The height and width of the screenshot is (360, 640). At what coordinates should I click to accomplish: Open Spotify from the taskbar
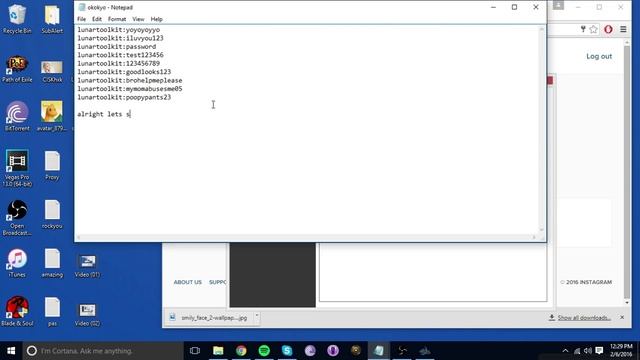pyautogui.click(x=264, y=351)
